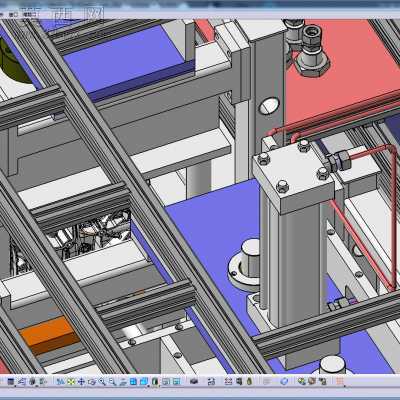400x400 pixels.
Task: Open the flyout arrow under the isometric view icon
Action: point(148,386)
